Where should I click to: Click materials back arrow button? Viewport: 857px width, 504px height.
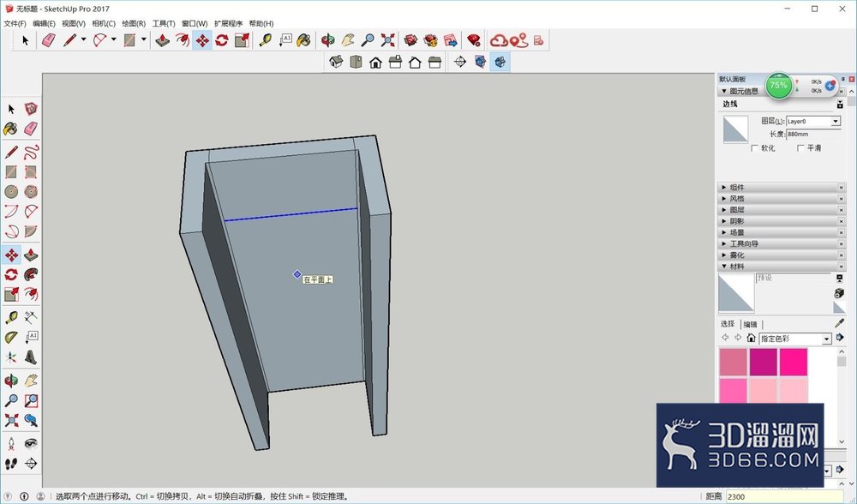coord(725,338)
